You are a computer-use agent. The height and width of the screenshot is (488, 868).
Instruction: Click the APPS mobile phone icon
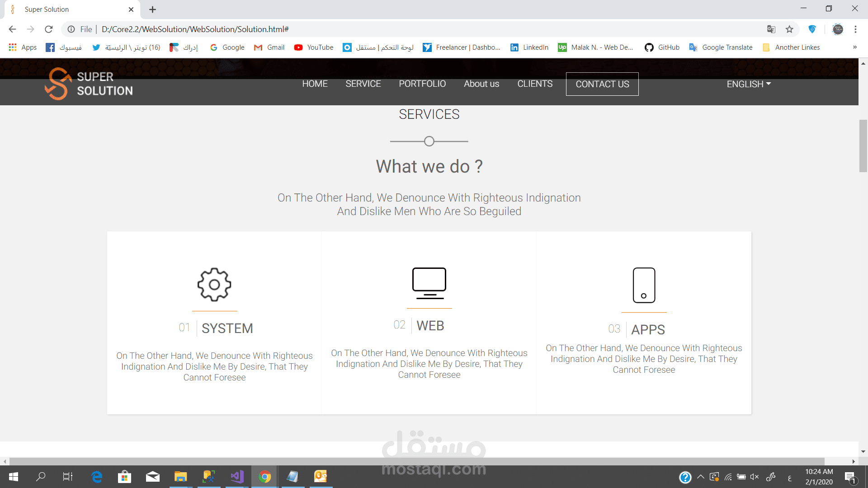point(644,285)
